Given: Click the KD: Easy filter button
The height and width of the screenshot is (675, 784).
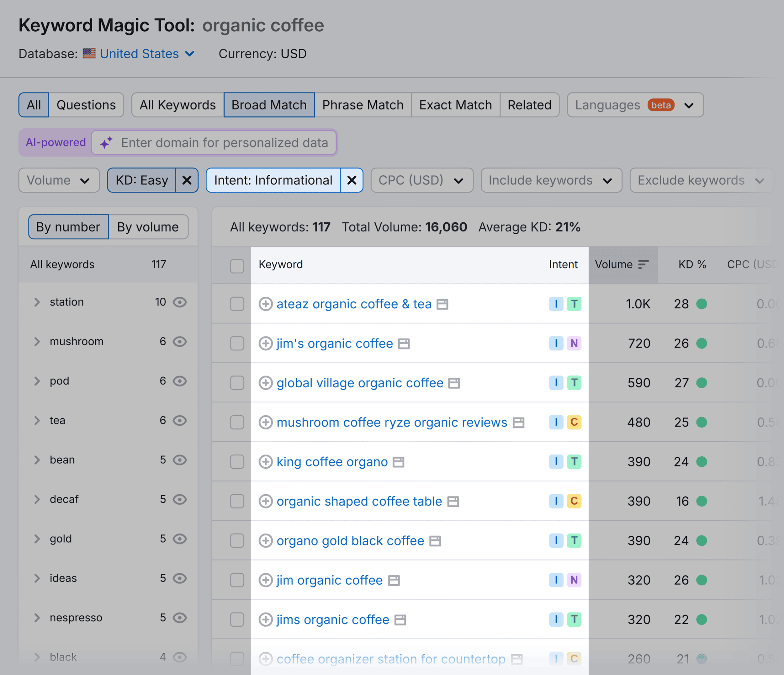Looking at the screenshot, I should [x=142, y=180].
